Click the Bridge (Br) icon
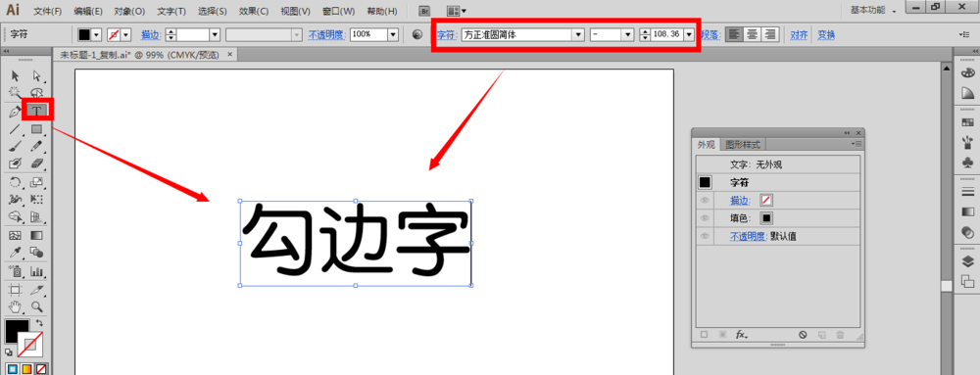Viewport: 980px width, 375px height. 425,11
